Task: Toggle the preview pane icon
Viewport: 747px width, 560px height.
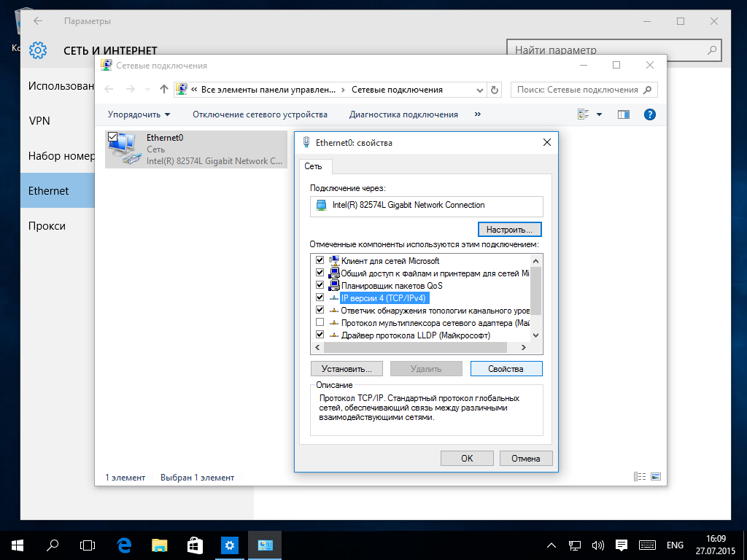Action: (x=624, y=114)
